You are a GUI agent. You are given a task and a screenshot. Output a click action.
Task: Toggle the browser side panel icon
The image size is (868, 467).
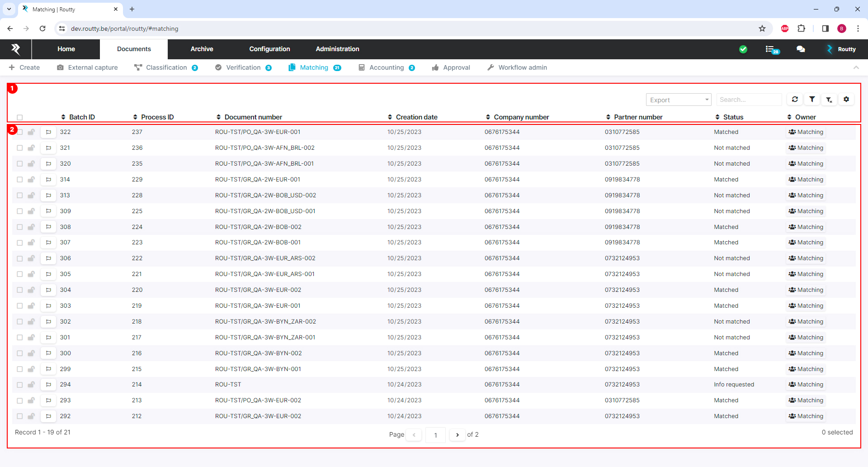click(825, 29)
